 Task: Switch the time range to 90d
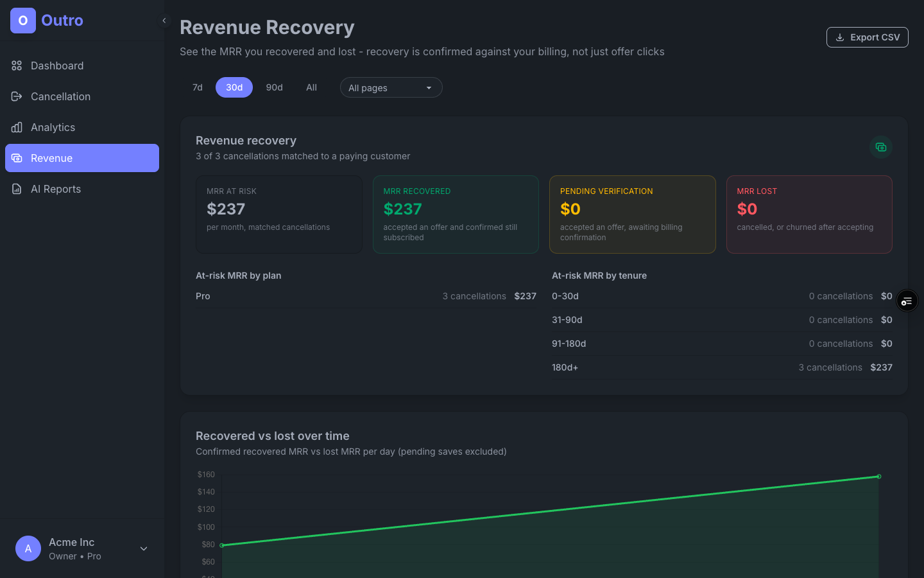(x=275, y=87)
